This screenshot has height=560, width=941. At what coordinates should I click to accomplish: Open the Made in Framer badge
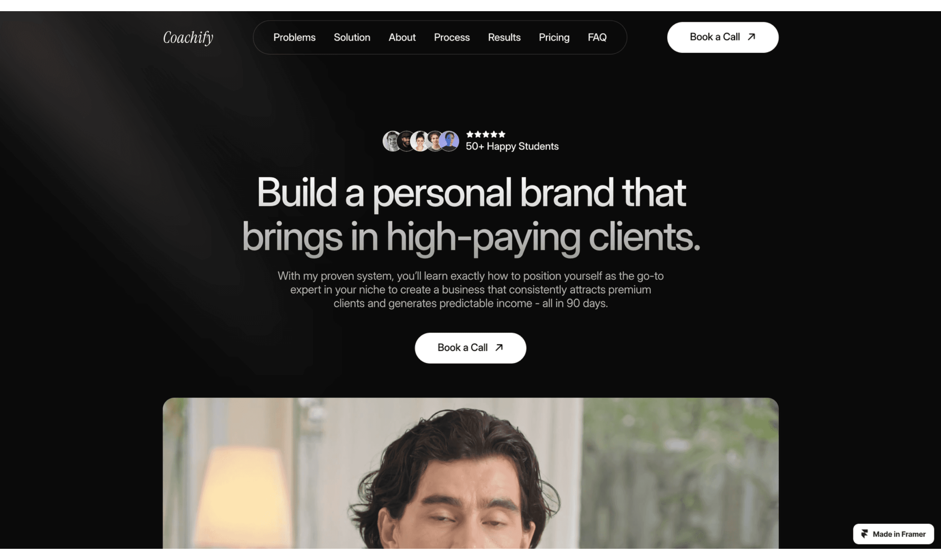[x=893, y=534]
